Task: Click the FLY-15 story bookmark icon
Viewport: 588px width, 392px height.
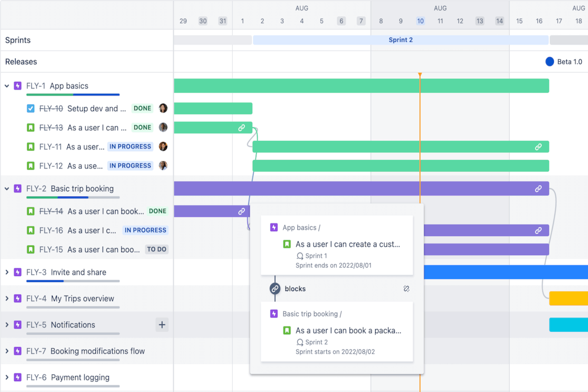Action: [x=31, y=249]
